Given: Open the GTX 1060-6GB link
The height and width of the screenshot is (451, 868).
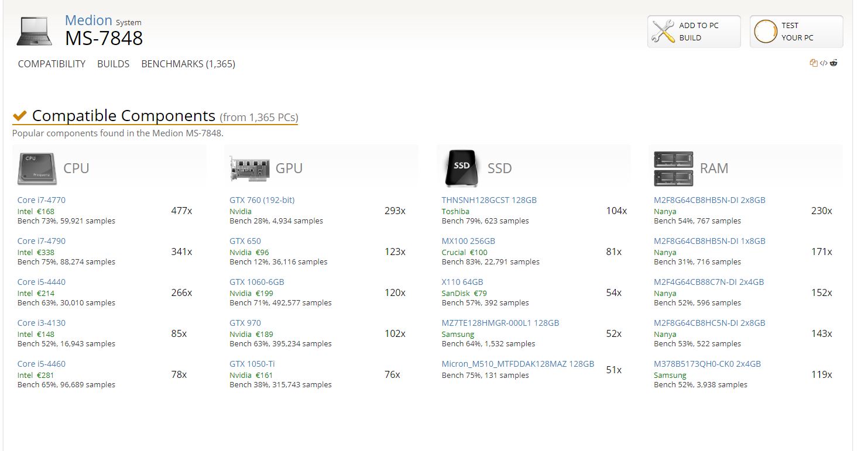Looking at the screenshot, I should point(257,282).
